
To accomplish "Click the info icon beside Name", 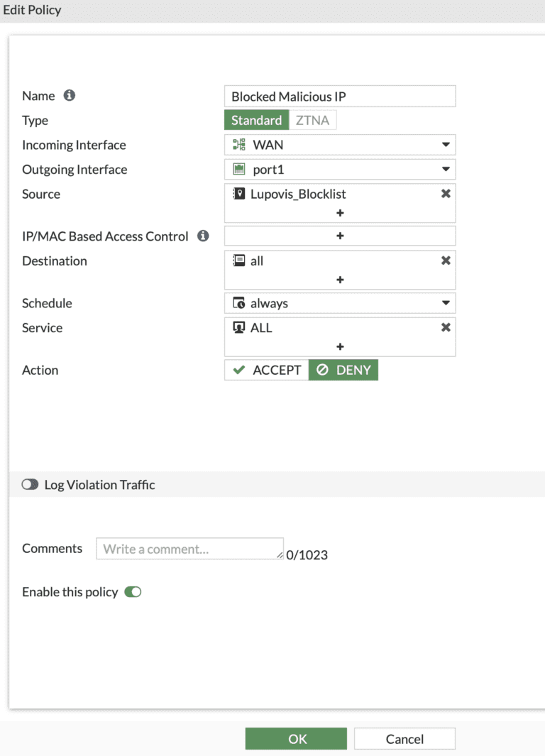I will 67,95.
